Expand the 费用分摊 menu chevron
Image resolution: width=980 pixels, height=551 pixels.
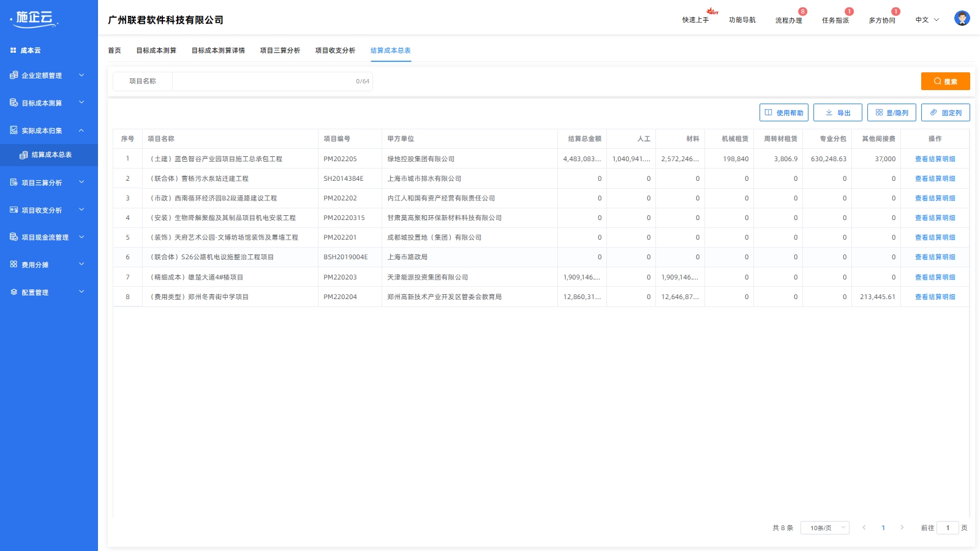point(81,265)
